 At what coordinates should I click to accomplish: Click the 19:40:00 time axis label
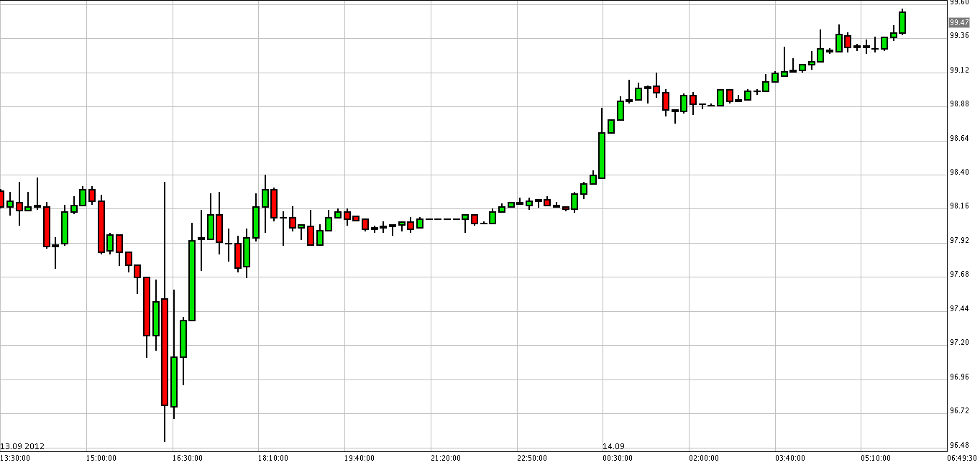pos(360,458)
